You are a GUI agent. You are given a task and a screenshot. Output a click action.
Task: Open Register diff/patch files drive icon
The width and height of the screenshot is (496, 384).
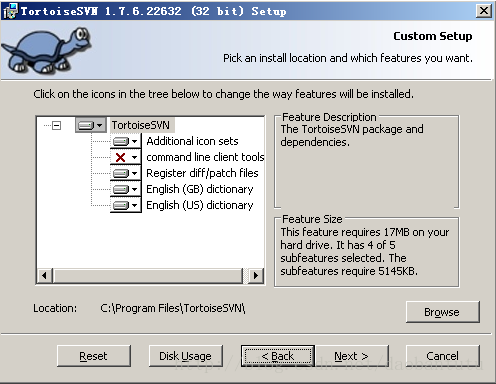point(126,173)
